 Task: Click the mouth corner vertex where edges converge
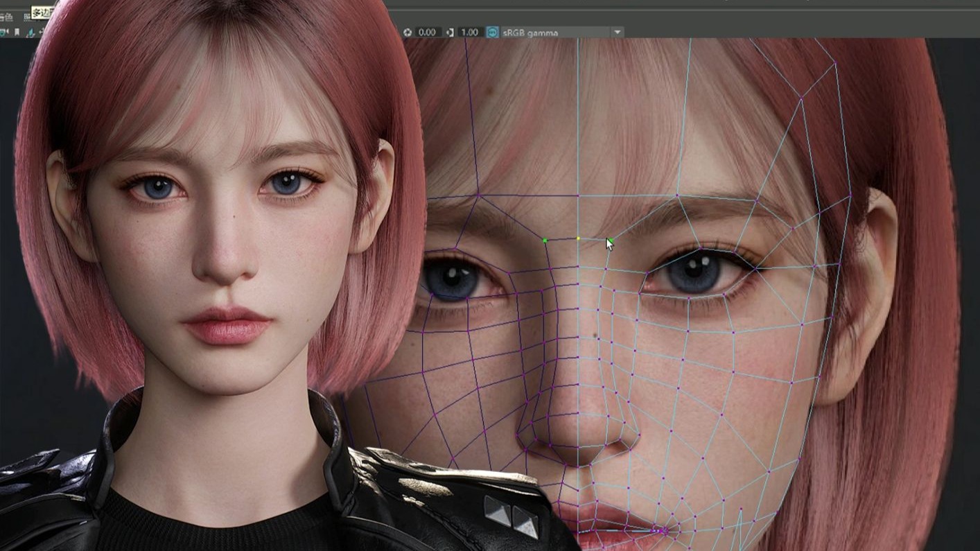(x=663, y=531)
